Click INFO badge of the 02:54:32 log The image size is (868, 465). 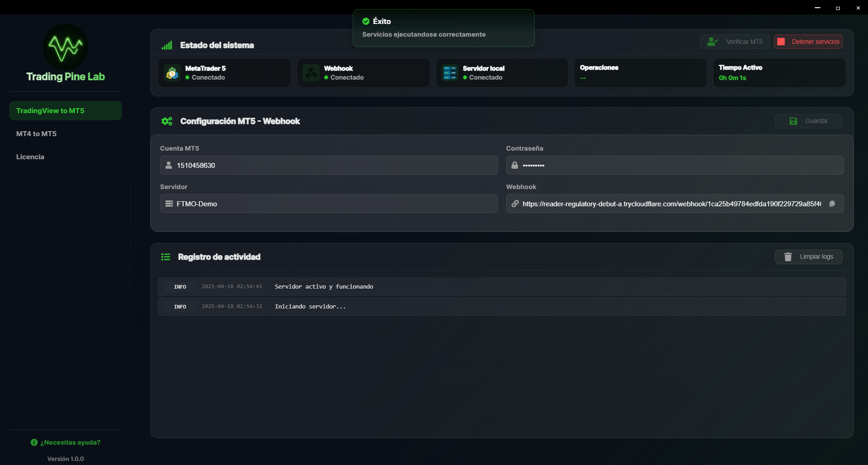180,307
